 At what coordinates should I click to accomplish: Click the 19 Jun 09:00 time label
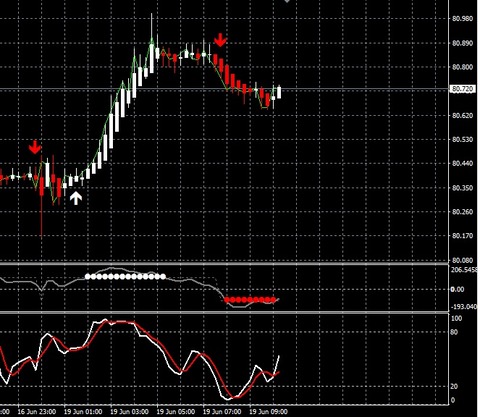pos(268,412)
